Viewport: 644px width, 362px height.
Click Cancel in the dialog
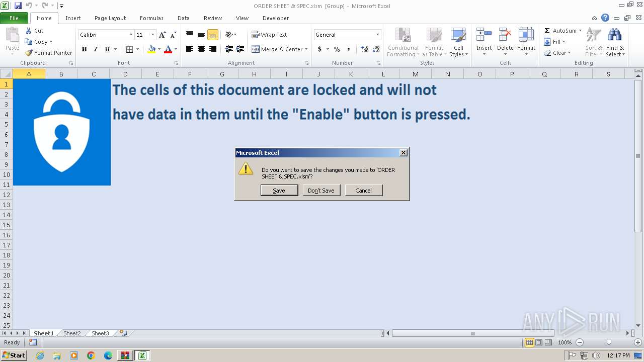click(x=363, y=191)
